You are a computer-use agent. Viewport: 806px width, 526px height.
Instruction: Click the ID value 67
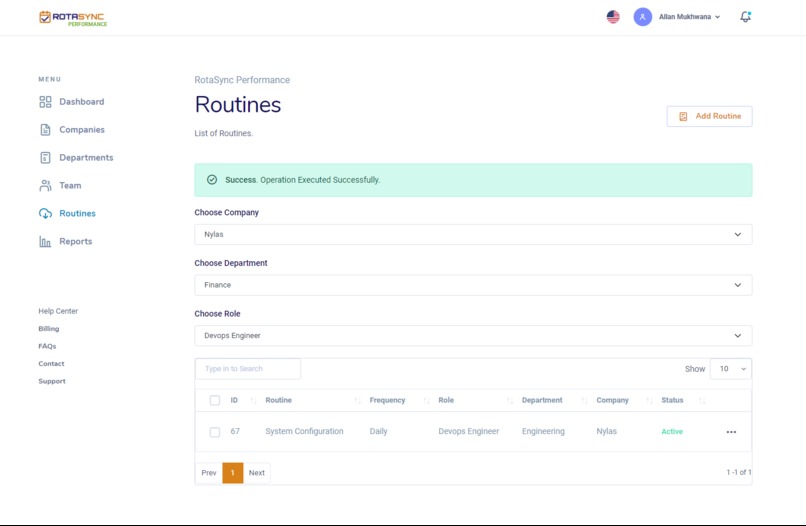(235, 431)
